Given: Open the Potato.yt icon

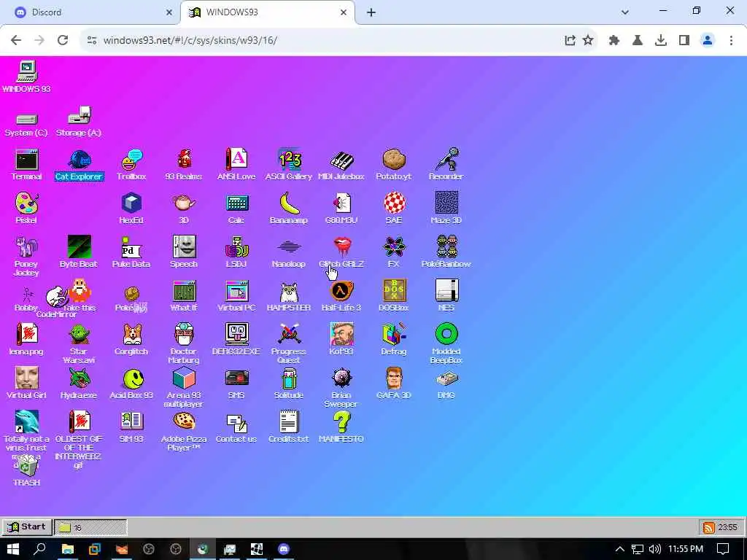Looking at the screenshot, I should pyautogui.click(x=393, y=160).
